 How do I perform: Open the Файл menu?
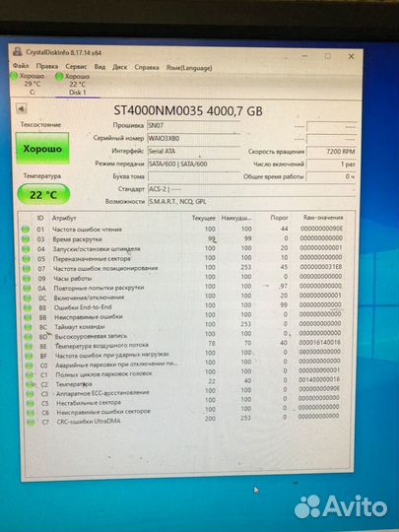21,65
